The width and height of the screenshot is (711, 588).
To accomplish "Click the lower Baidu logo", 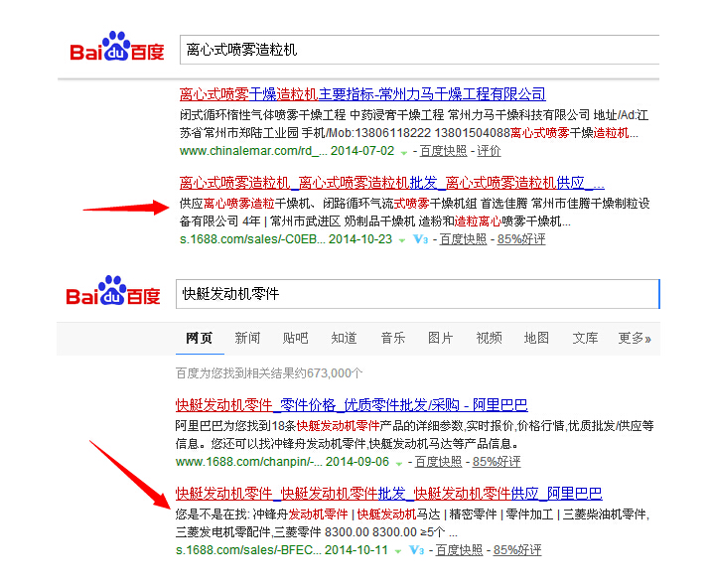I will [x=113, y=290].
